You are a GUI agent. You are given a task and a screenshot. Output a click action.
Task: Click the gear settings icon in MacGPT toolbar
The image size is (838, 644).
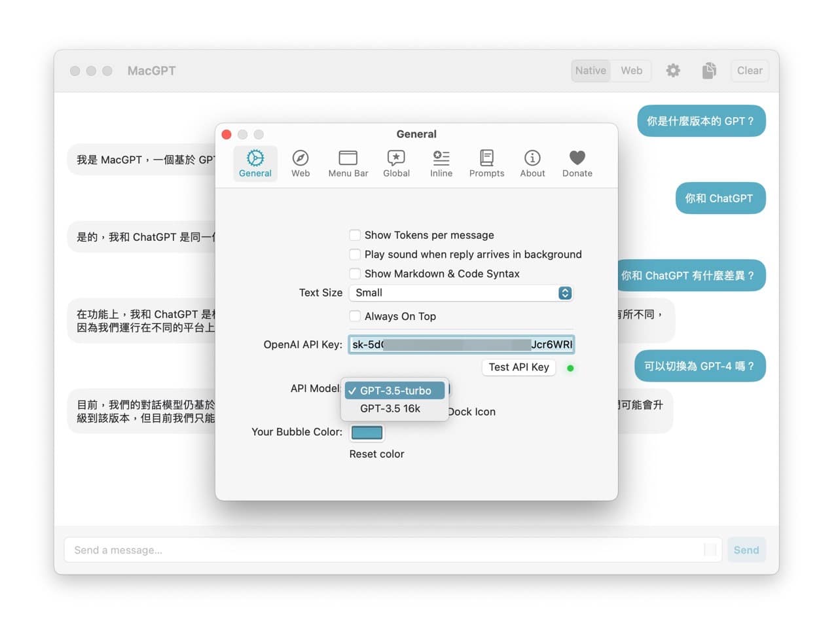click(x=673, y=71)
